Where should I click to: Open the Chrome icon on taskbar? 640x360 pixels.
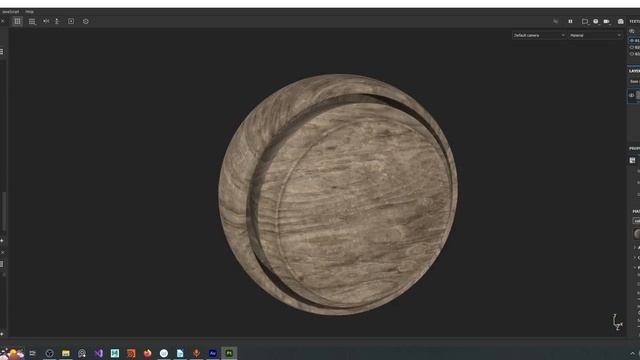pos(164,353)
